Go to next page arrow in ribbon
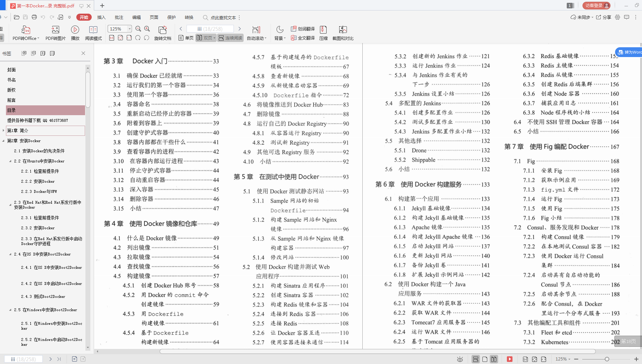This screenshot has width=642, height=364. click(239, 29)
